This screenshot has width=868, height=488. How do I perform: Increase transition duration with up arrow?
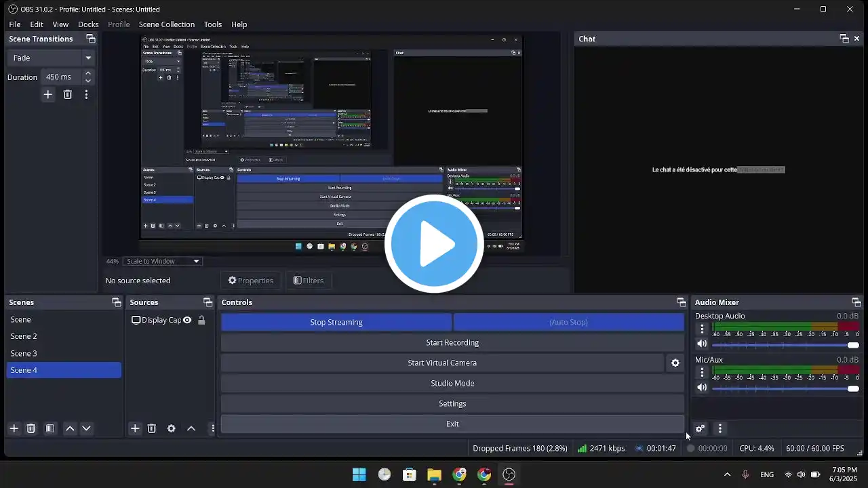point(87,73)
